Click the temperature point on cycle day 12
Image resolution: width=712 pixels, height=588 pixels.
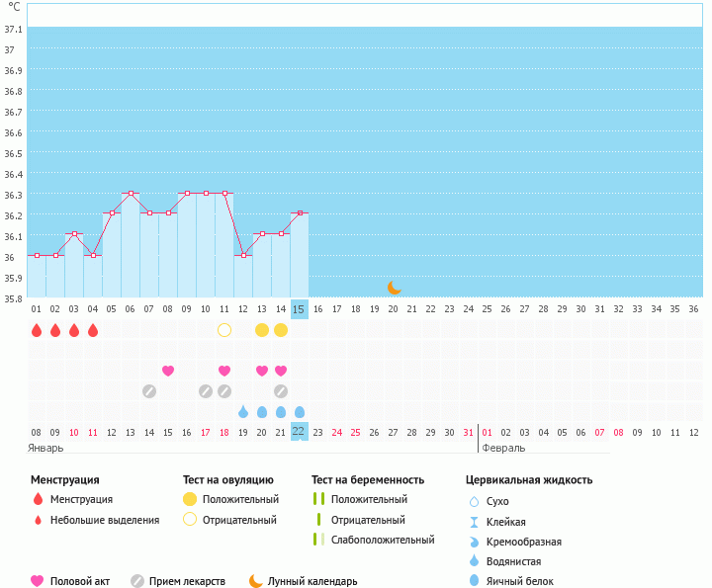pos(243,255)
